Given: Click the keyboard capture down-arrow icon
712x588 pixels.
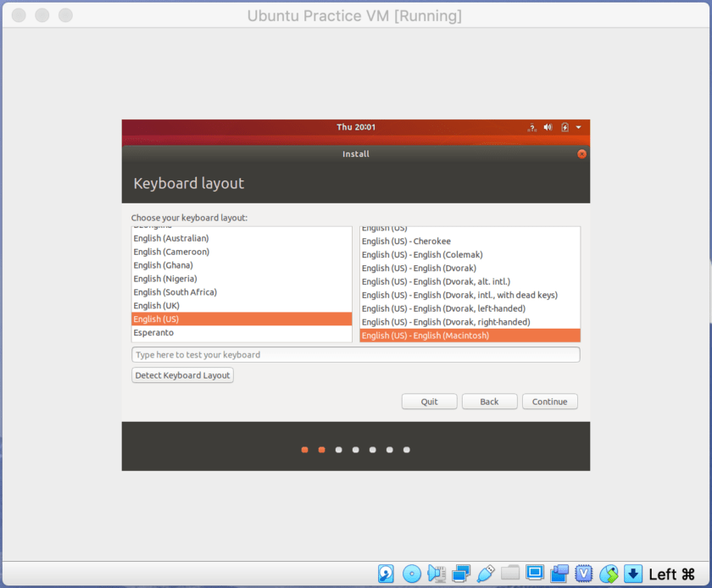Looking at the screenshot, I should 633,574.
